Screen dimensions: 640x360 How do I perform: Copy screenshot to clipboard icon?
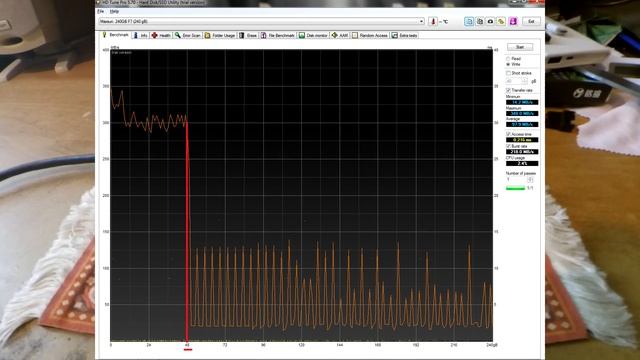(480, 21)
